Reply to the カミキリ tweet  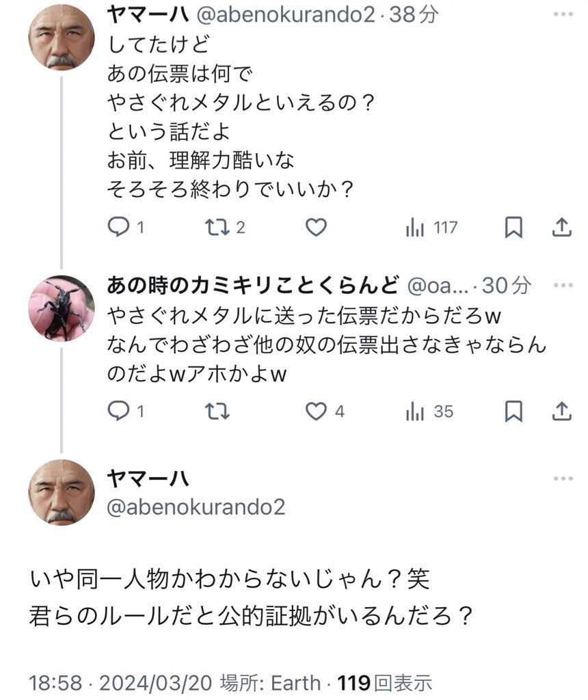pyautogui.click(x=120, y=412)
